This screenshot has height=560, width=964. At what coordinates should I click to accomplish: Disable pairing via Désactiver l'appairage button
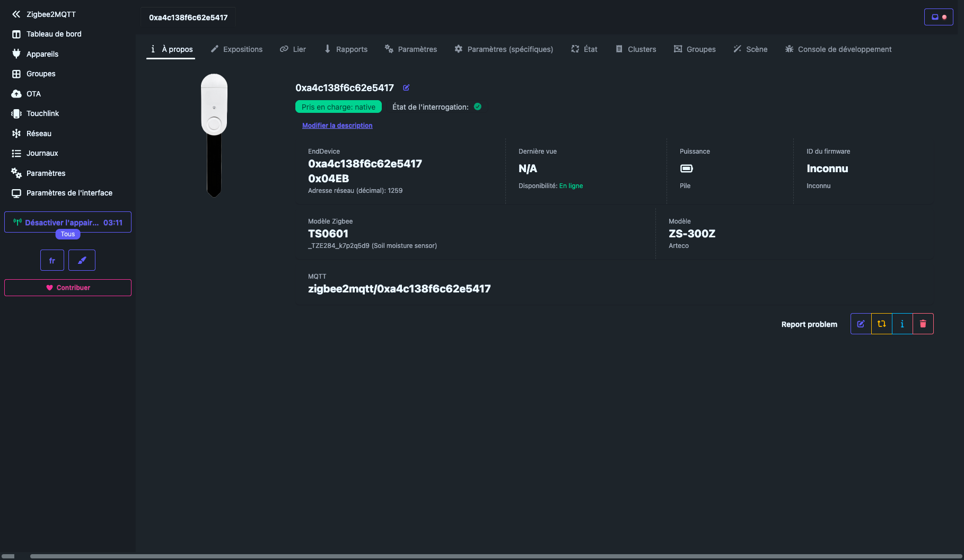(67, 222)
